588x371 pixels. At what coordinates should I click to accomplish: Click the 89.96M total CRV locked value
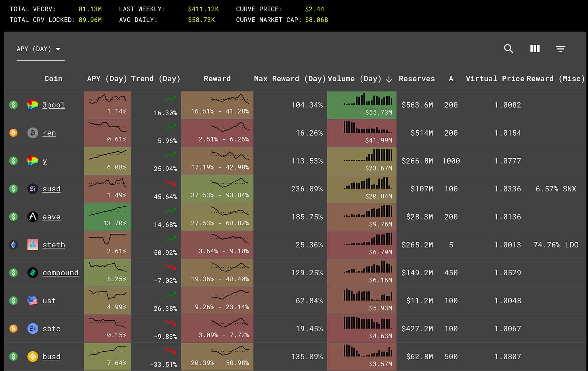tap(90, 19)
